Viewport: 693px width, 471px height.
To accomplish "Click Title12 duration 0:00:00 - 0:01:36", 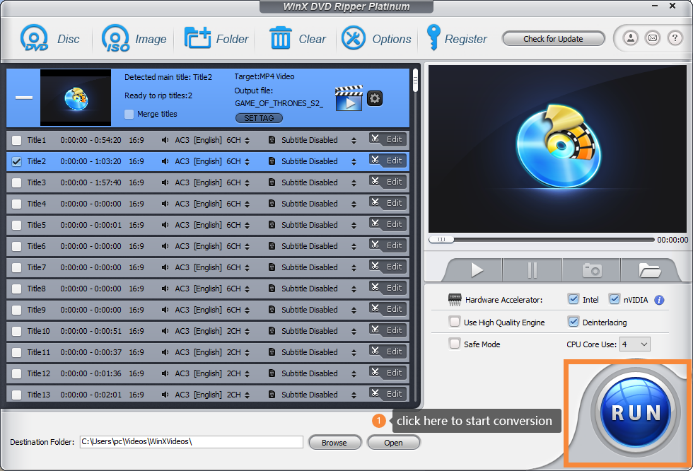I will click(91, 373).
